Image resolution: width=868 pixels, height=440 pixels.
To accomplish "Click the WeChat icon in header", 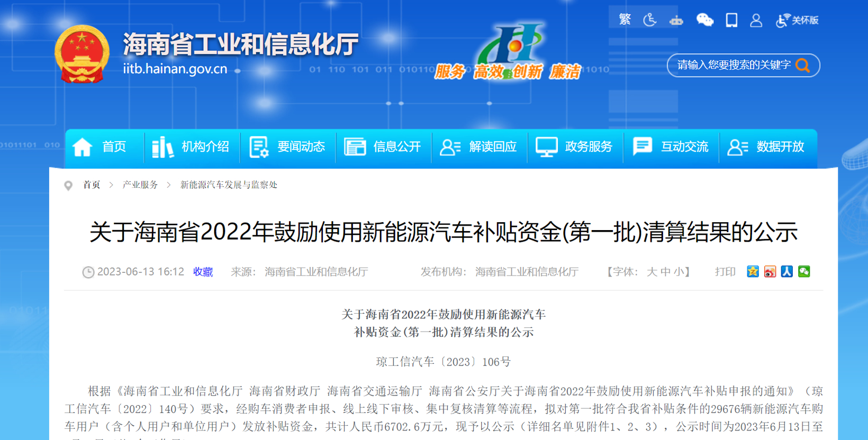I will [704, 20].
